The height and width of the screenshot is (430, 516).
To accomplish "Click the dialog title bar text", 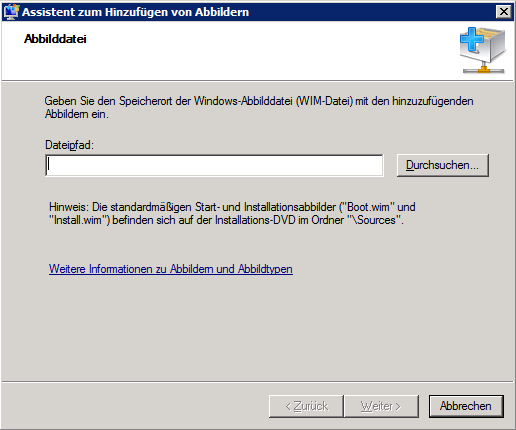I will (136, 12).
